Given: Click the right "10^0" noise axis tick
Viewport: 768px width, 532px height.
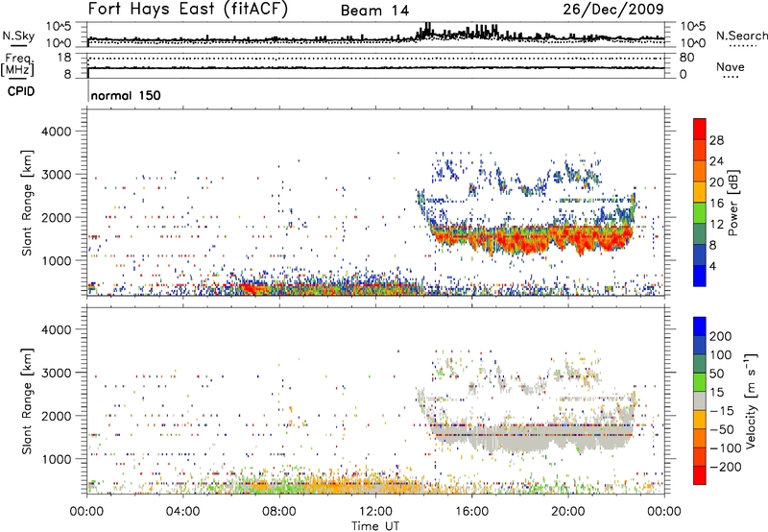Looking at the screenshot, I should coord(692,43).
